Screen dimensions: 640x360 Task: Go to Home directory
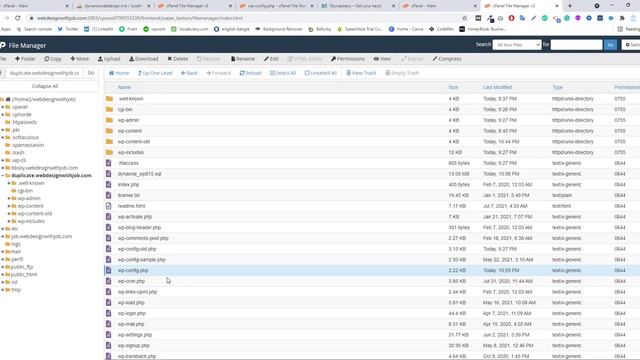pyautogui.click(x=119, y=73)
